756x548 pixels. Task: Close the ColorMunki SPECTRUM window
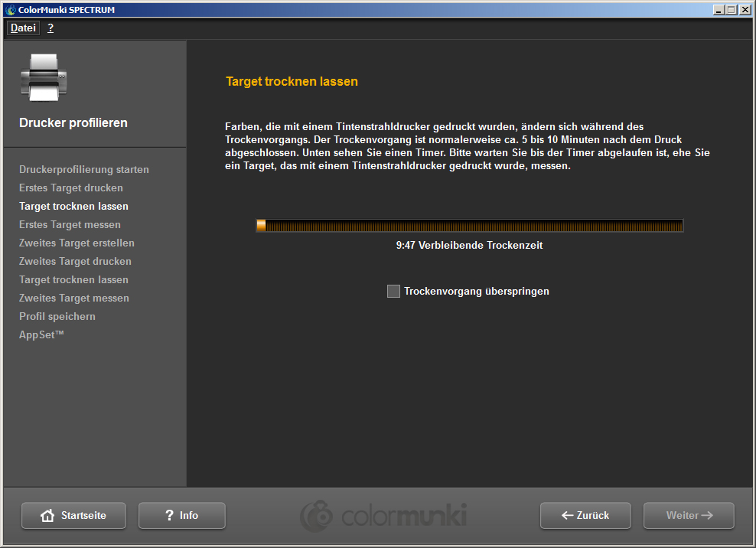[x=745, y=10]
